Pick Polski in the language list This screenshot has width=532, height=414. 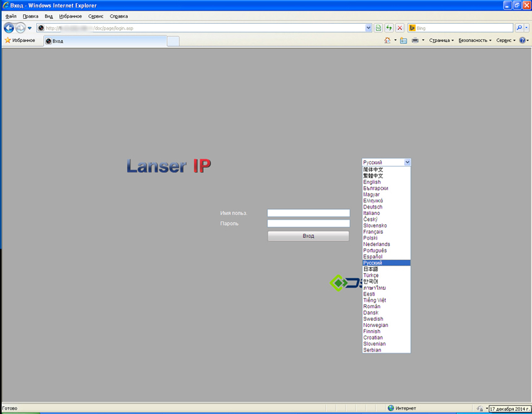pyautogui.click(x=386, y=238)
